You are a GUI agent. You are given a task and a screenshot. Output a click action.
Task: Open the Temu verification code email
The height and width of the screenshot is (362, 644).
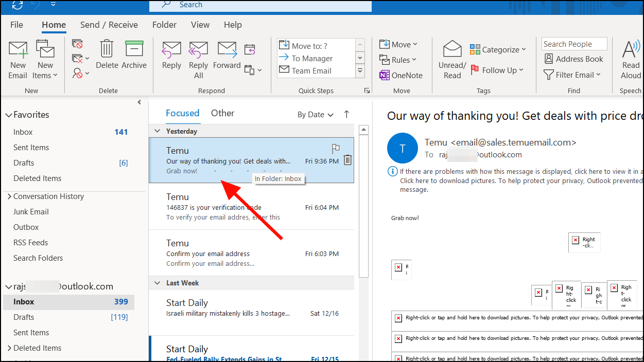point(251,207)
